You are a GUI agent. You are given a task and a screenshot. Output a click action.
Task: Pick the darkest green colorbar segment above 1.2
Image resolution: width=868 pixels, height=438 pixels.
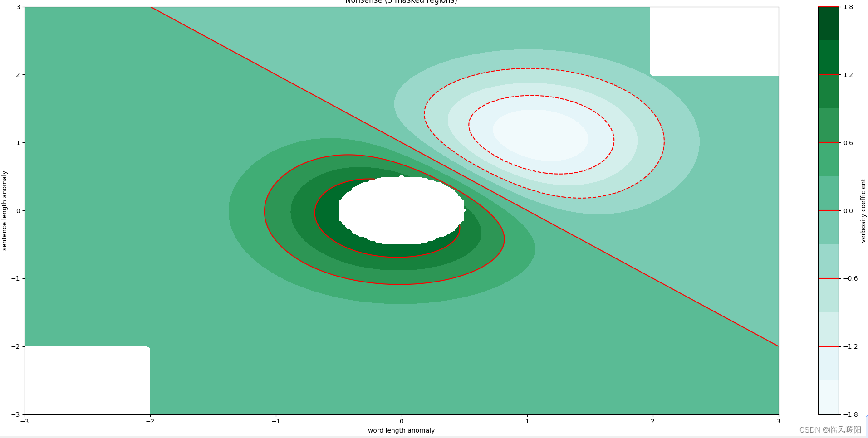[829, 24]
